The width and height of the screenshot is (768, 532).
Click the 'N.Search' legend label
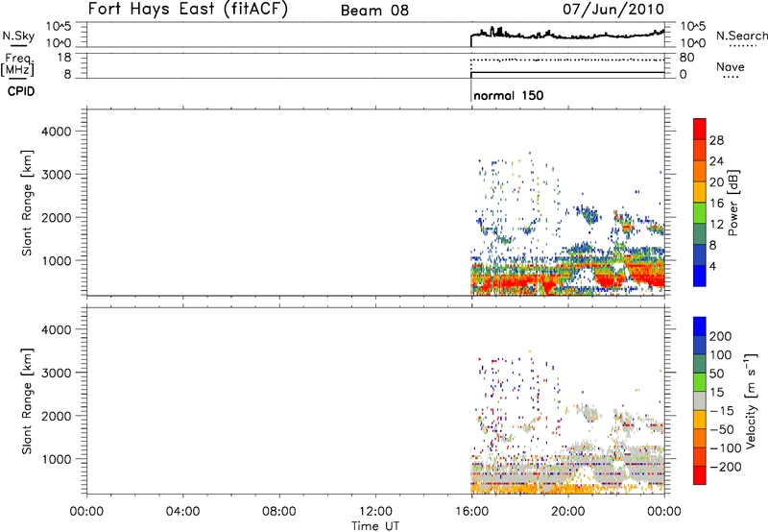(741, 36)
